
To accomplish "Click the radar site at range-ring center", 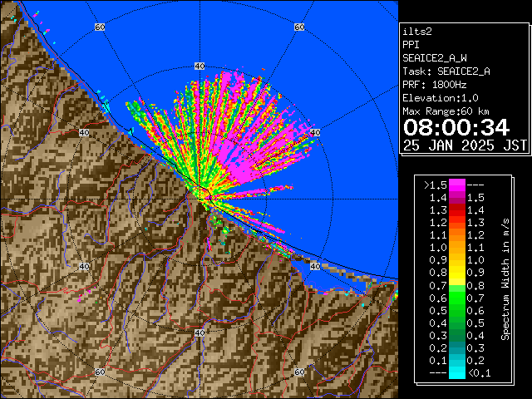I will coord(200,199).
